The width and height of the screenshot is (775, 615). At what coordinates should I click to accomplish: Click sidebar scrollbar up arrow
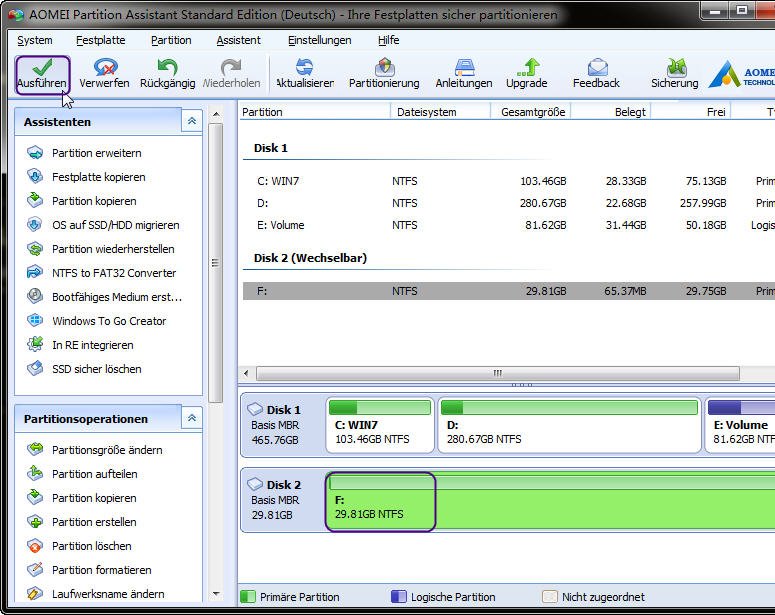pos(216,114)
